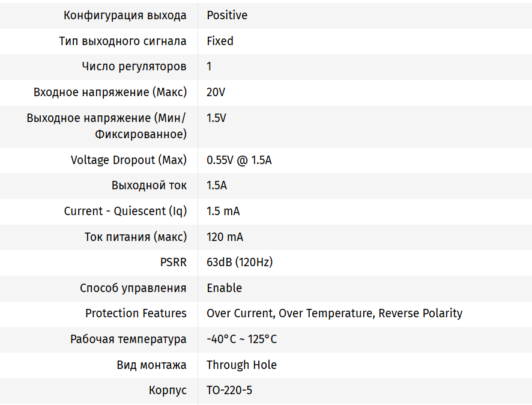
Task: Click the "Выходное напряжение (Мин/Фиксированное)" label
Action: (x=107, y=126)
